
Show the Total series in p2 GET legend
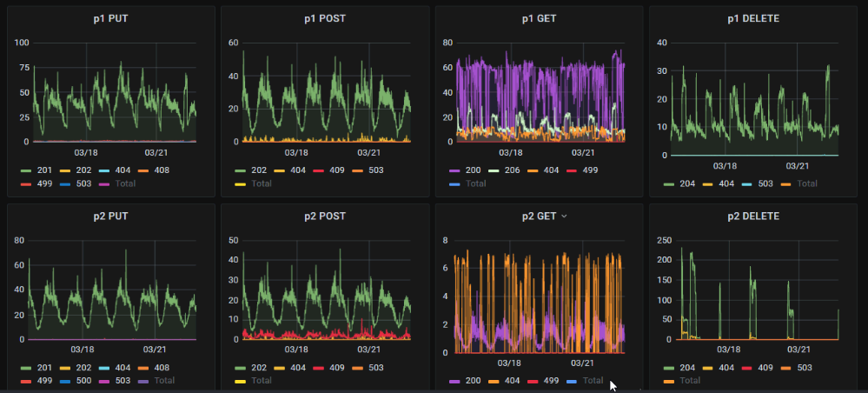(585, 380)
